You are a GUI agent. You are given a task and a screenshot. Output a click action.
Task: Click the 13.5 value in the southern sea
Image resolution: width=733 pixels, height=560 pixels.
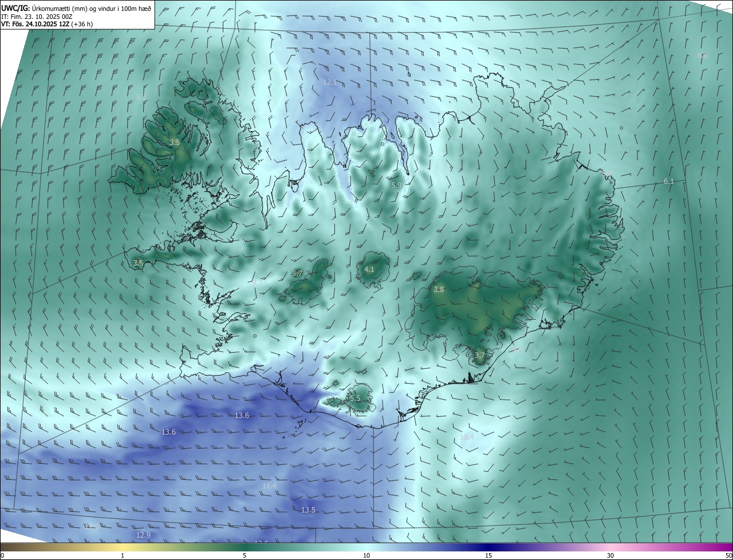308,510
